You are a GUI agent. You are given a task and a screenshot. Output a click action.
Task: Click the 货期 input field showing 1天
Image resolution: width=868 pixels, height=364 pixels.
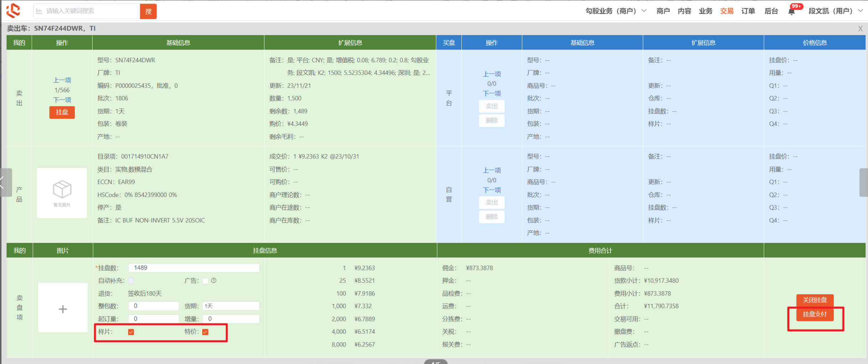pyautogui.click(x=231, y=306)
